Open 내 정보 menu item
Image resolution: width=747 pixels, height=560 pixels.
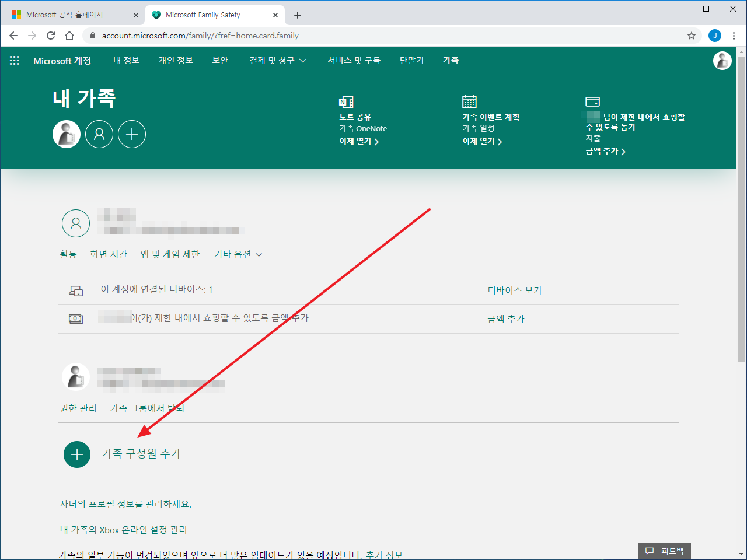127,61
